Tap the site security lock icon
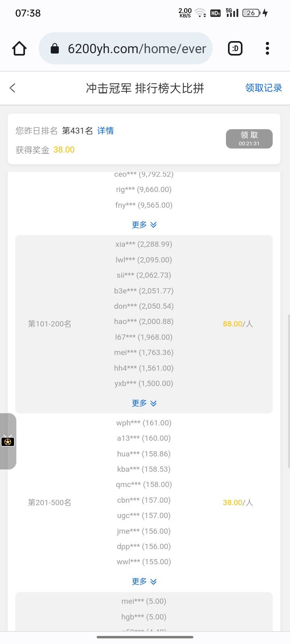 pyautogui.click(x=55, y=49)
